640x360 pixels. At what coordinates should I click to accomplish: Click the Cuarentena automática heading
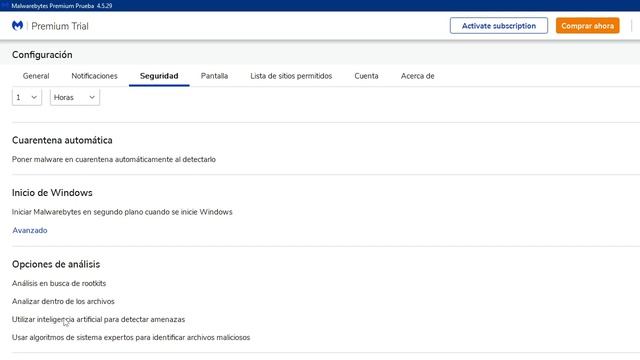pyautogui.click(x=62, y=140)
